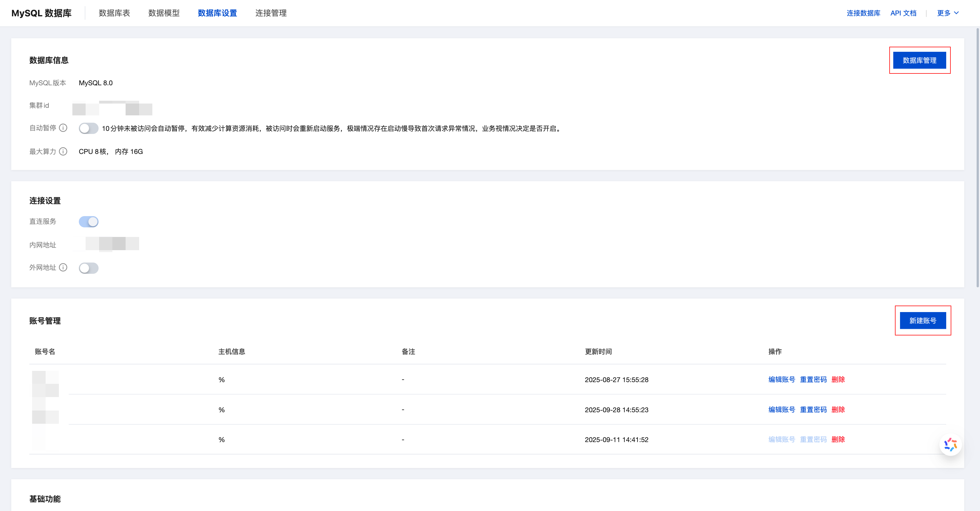
Task: Click info icon next to 自动暂停
Action: click(x=64, y=128)
